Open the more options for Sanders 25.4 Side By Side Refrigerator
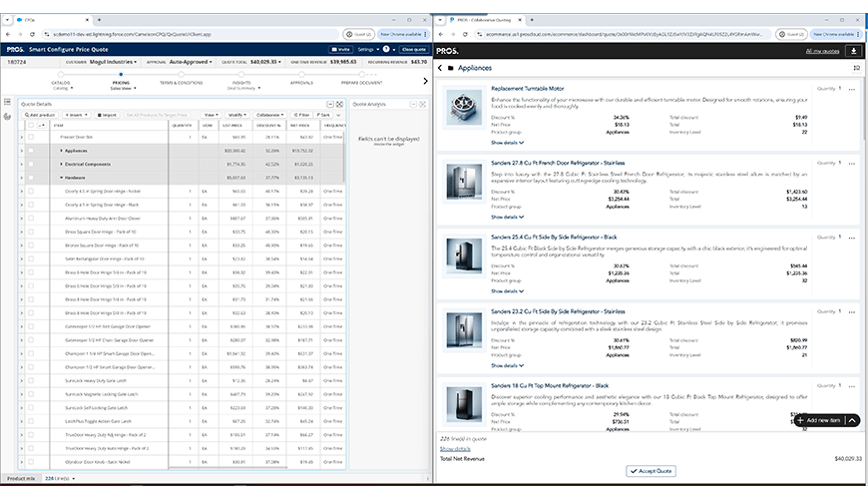Screen dimensions: 868x499 click(851, 238)
